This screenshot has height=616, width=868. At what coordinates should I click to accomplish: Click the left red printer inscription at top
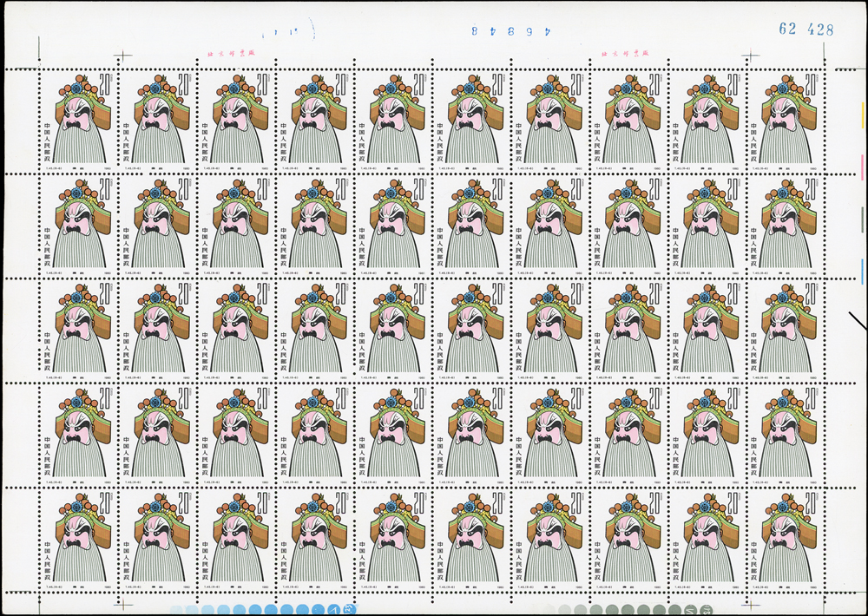[x=230, y=53]
